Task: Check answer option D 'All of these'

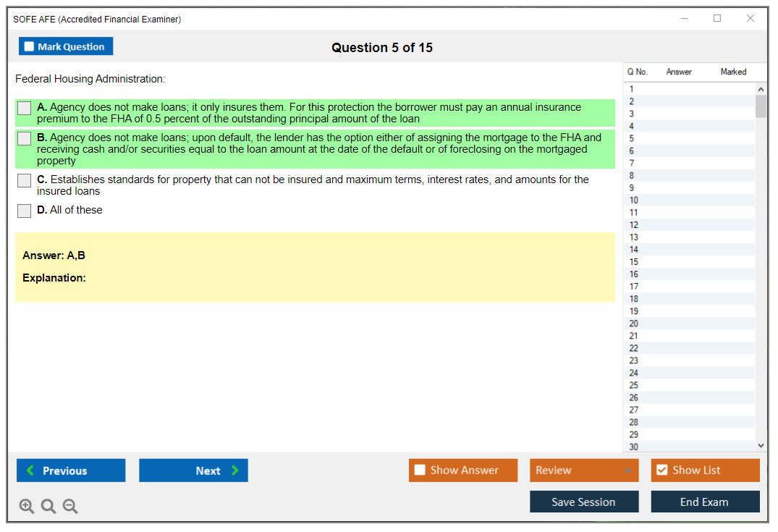Action: coord(25,211)
